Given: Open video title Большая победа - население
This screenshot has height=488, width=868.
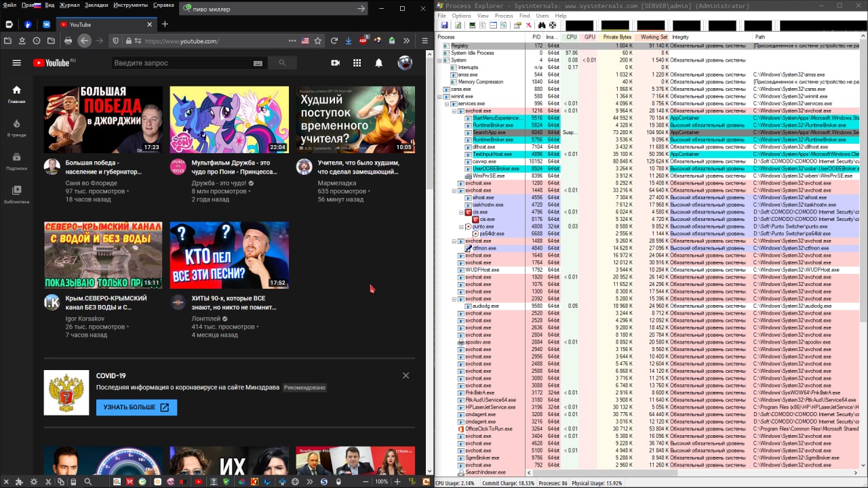Looking at the screenshot, I should tap(104, 167).
